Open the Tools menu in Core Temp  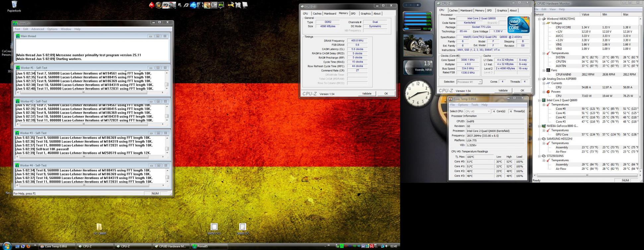(x=475, y=105)
